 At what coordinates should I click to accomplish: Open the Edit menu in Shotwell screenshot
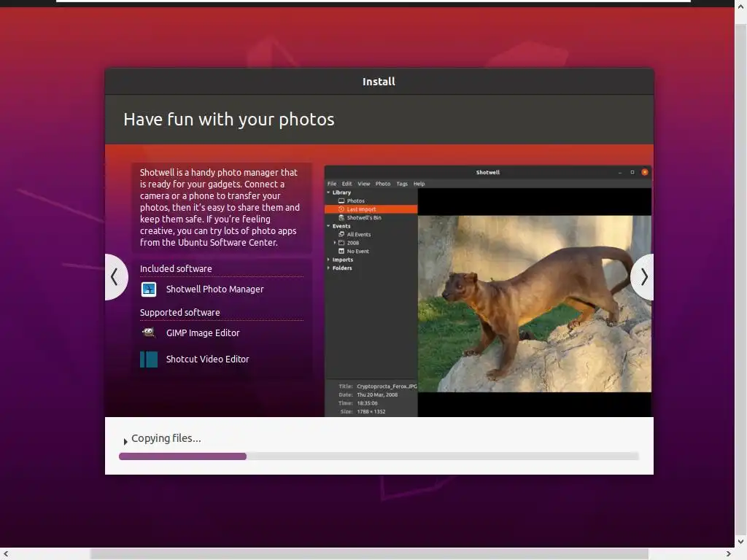[347, 184]
